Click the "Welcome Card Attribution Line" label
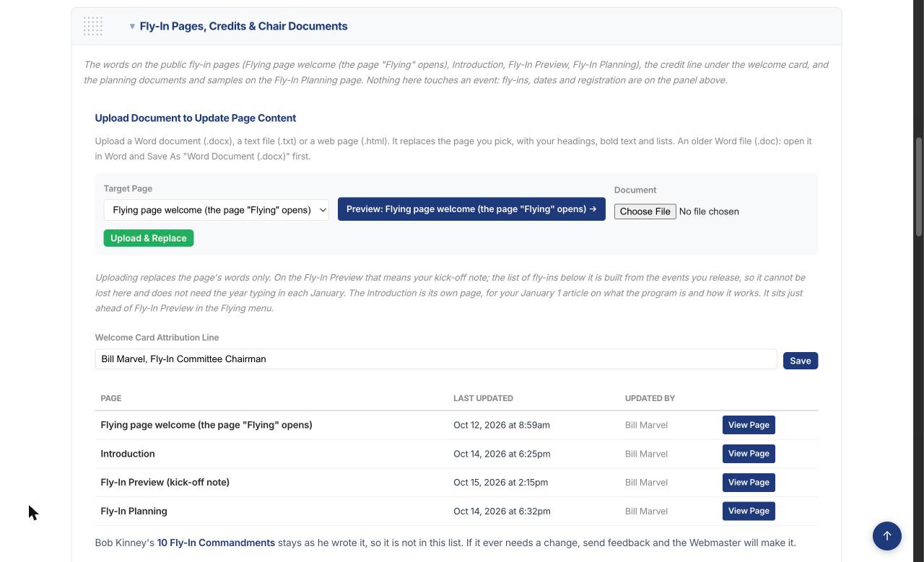The width and height of the screenshot is (924, 562). (x=157, y=338)
